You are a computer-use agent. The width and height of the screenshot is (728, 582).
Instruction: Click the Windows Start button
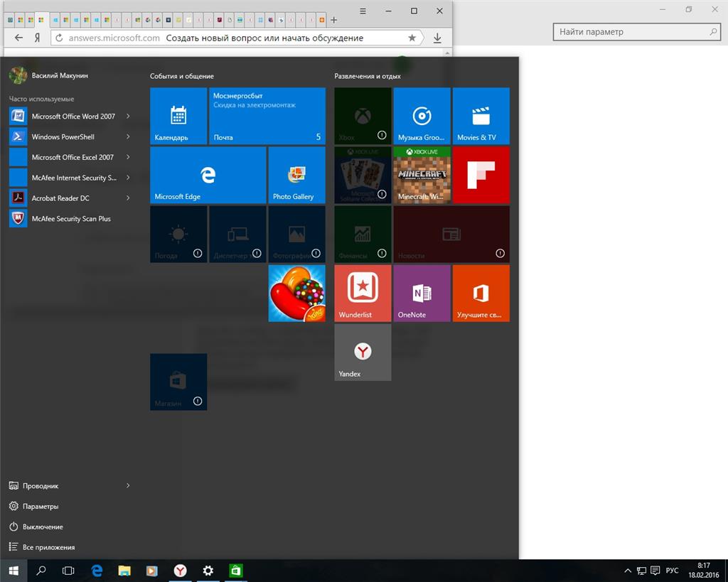tap(14, 571)
